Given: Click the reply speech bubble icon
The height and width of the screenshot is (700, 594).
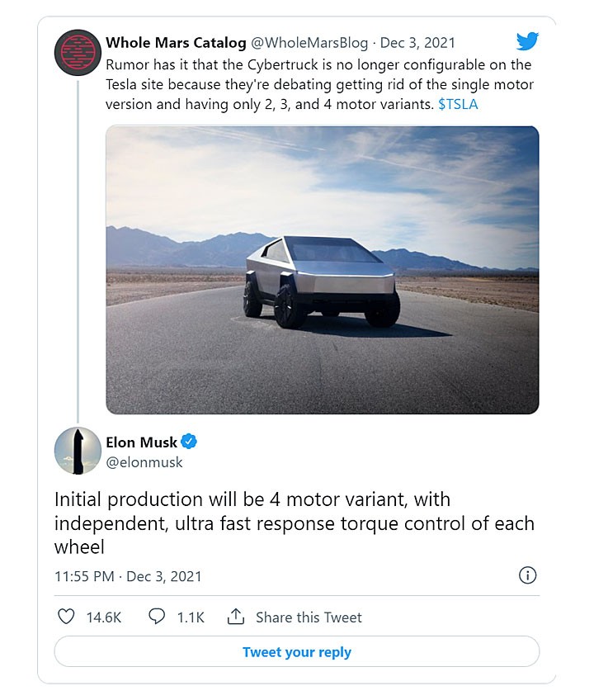Looking at the screenshot, I should click(x=157, y=617).
